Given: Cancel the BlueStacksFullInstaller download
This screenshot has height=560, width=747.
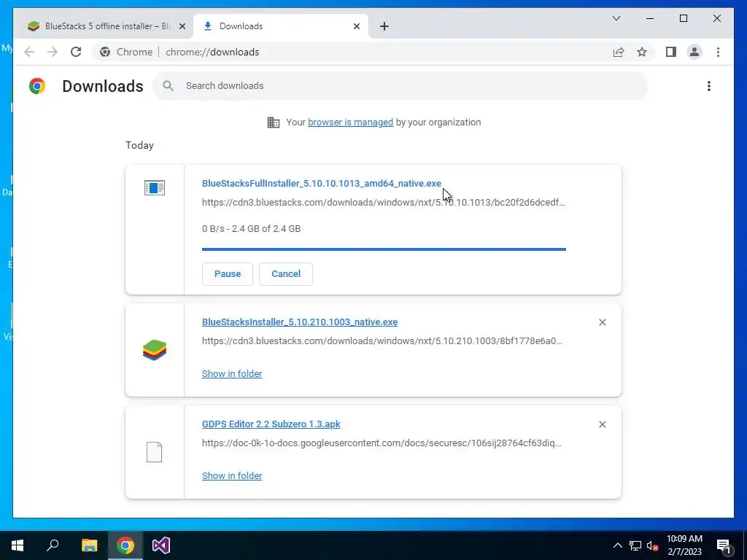Looking at the screenshot, I should 286,274.
